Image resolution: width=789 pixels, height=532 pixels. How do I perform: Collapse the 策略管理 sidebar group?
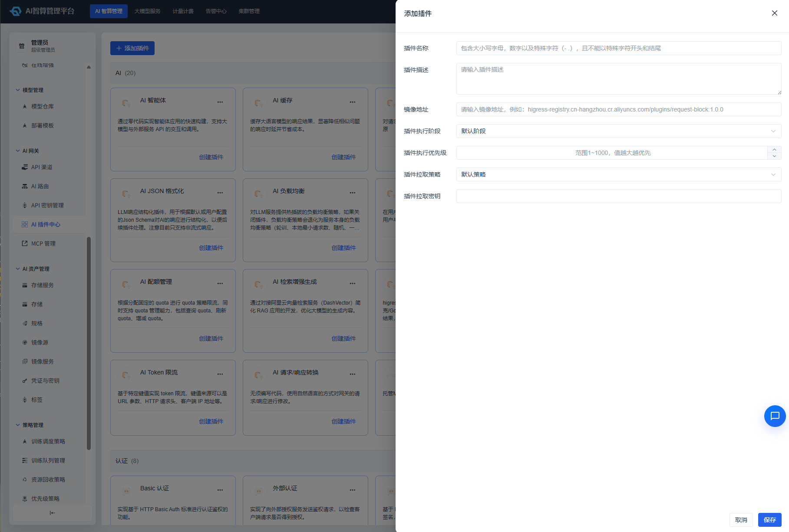click(x=18, y=425)
